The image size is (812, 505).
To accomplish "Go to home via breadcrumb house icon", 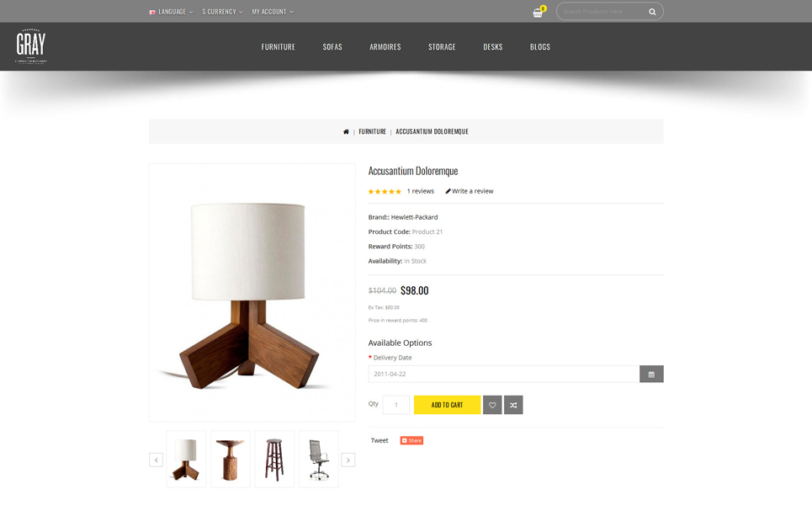I will click(346, 131).
